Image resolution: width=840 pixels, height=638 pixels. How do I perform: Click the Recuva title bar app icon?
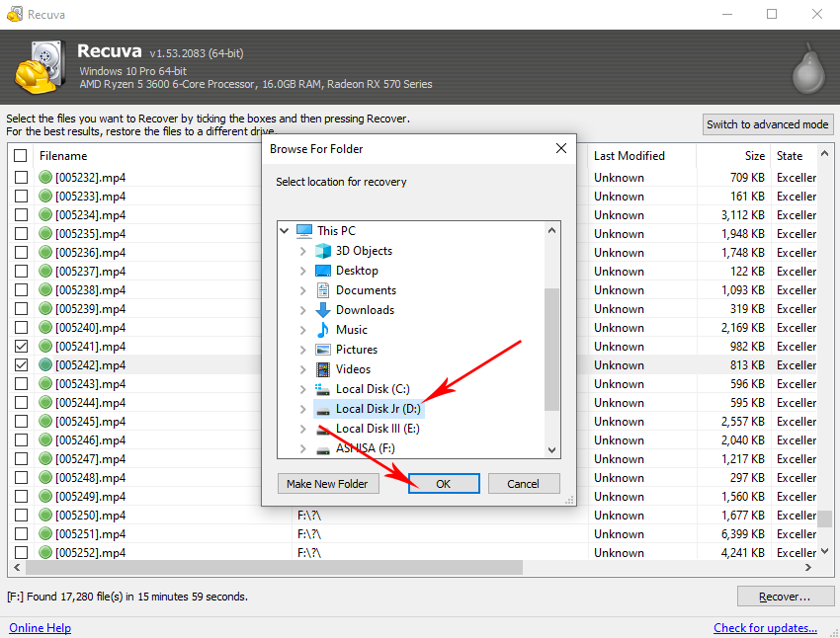[x=15, y=14]
